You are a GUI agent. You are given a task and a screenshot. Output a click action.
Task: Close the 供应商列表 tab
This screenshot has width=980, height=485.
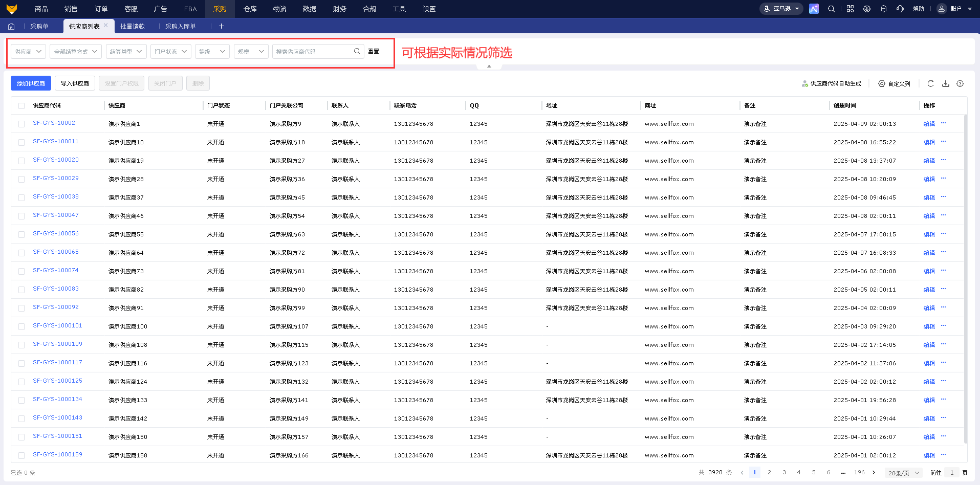[x=106, y=25]
